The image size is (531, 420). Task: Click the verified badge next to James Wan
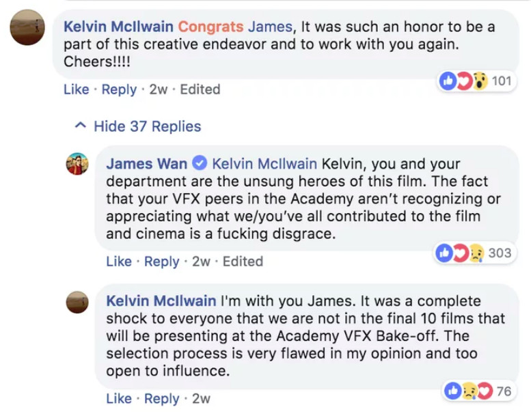(x=200, y=165)
